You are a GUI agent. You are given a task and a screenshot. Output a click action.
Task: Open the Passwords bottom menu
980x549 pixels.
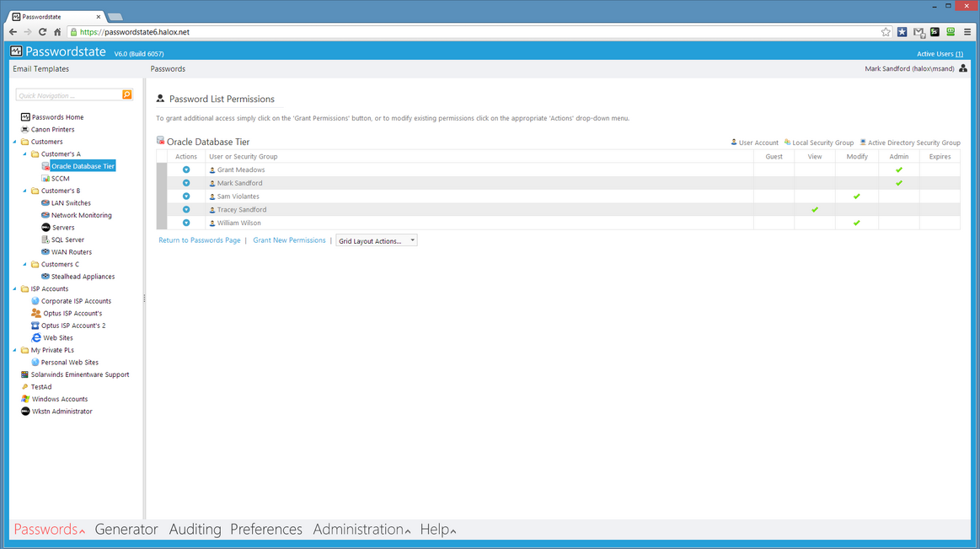(50, 529)
